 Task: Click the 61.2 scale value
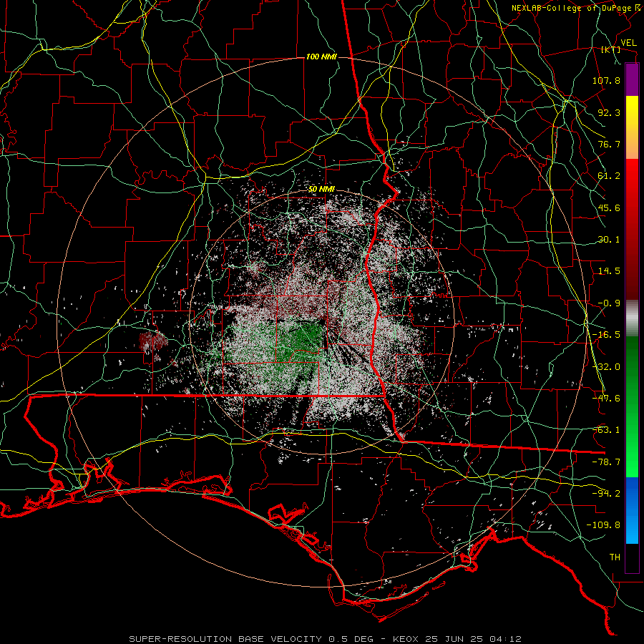(609, 176)
